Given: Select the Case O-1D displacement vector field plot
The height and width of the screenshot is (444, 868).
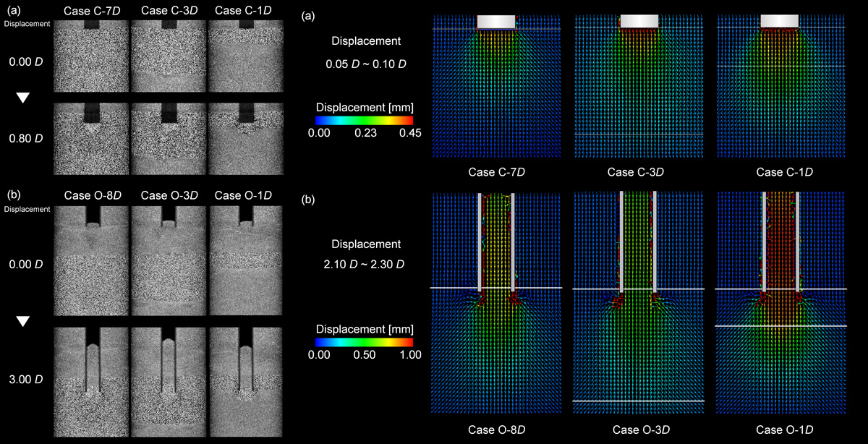Looking at the screenshot, I should 780,302.
